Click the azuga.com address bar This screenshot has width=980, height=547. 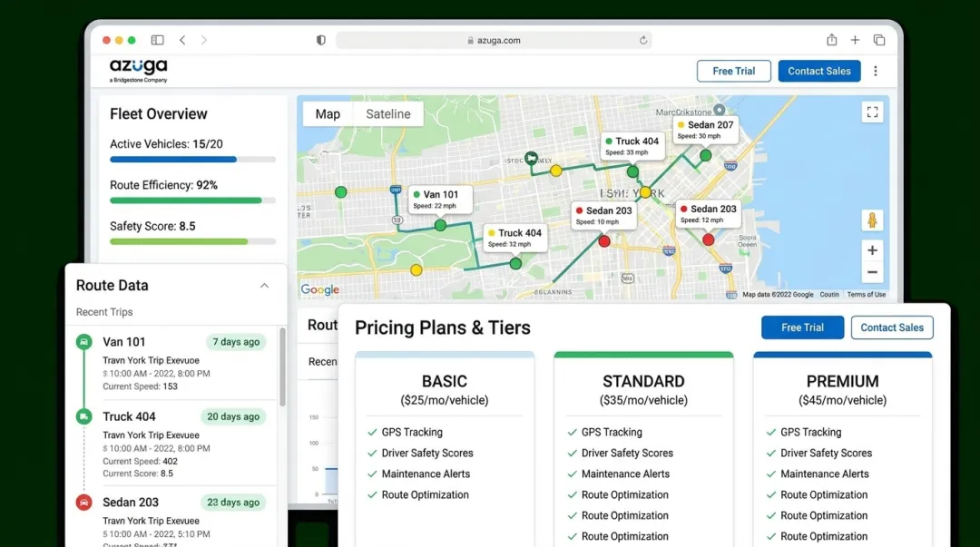pyautogui.click(x=494, y=40)
